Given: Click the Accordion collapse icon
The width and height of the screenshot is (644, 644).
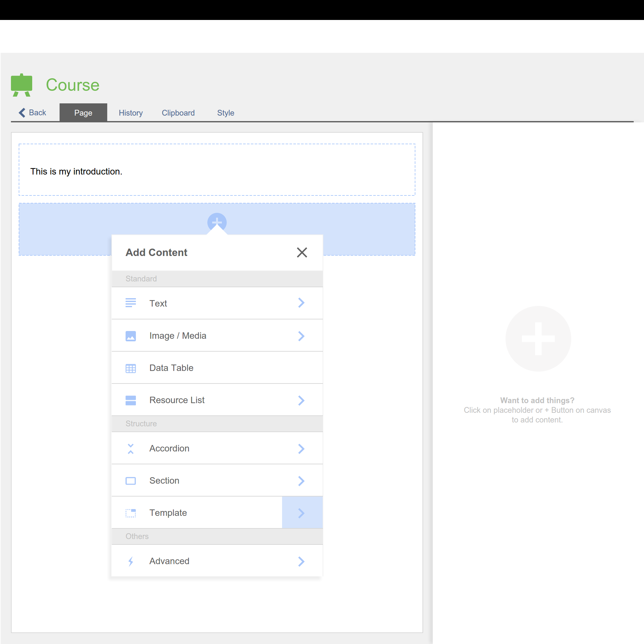Looking at the screenshot, I should coord(131,449).
